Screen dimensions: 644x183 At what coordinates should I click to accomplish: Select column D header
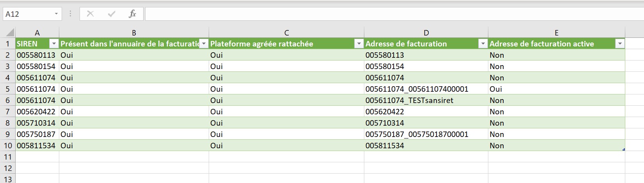[426, 33]
